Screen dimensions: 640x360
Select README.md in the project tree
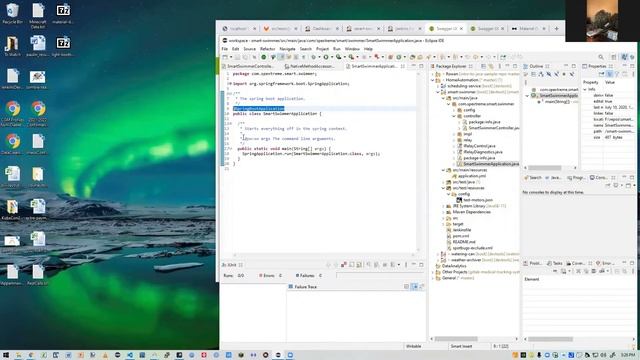click(464, 242)
